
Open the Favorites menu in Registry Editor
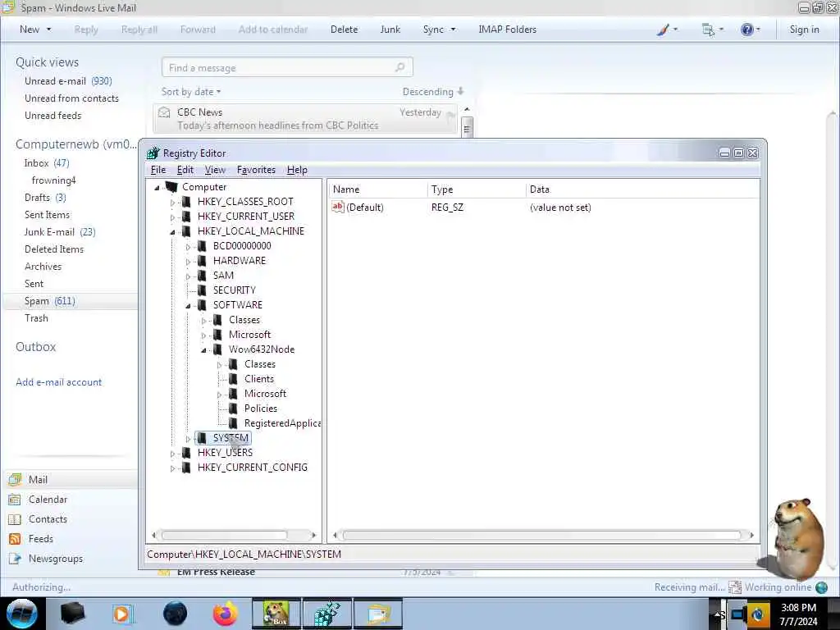[256, 170]
